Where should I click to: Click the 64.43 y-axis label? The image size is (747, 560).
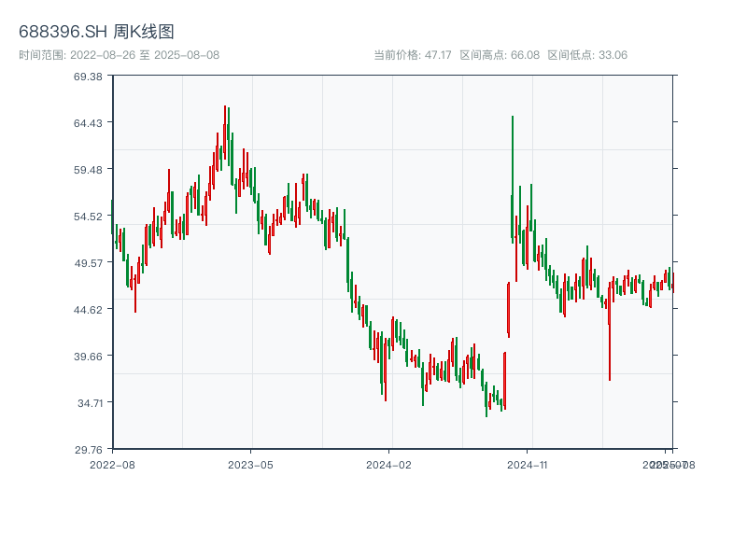point(88,123)
